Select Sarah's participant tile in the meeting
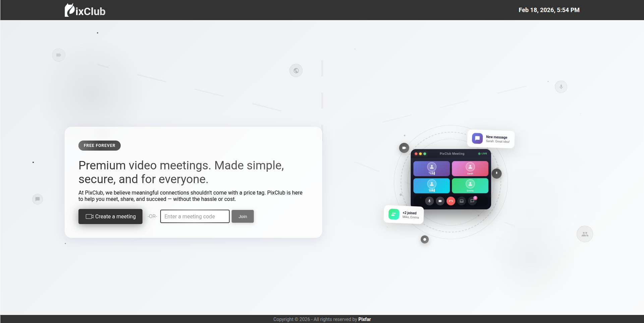Viewport: 644px width, 323px height. coord(470,168)
